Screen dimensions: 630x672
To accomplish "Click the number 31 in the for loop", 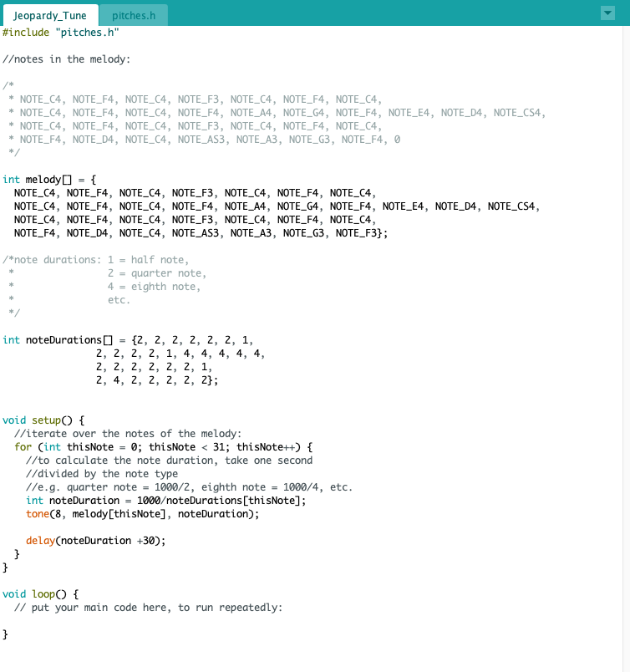I will (x=219, y=446).
